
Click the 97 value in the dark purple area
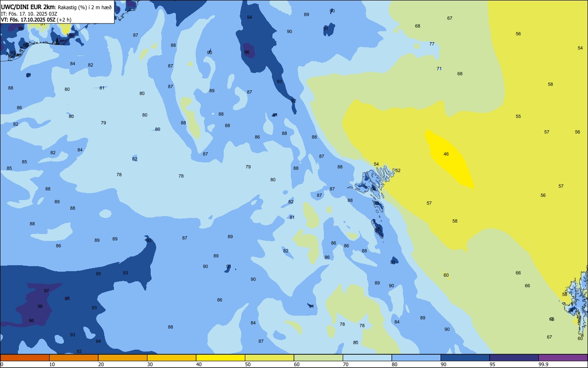coord(46,291)
